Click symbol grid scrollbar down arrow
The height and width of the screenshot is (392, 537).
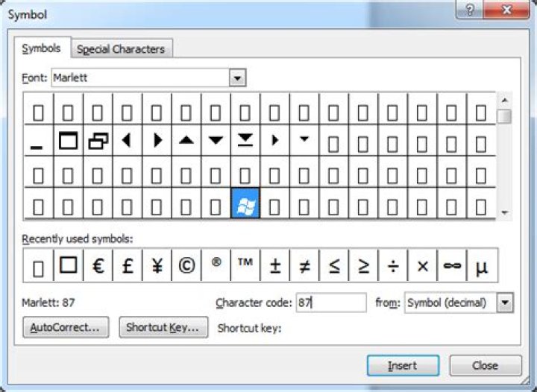coord(504,212)
